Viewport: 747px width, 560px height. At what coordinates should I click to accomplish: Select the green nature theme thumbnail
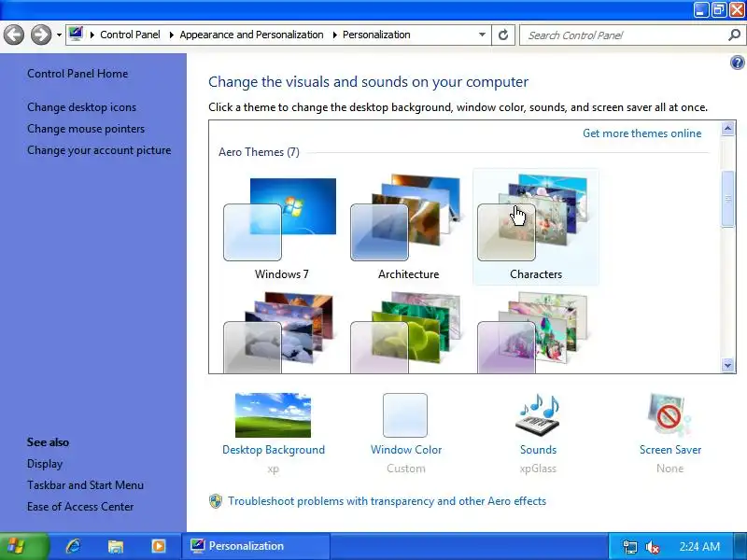pyautogui.click(x=408, y=331)
